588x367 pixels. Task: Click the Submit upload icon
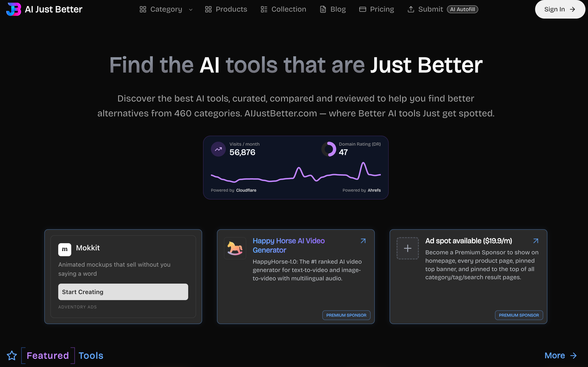click(x=411, y=9)
